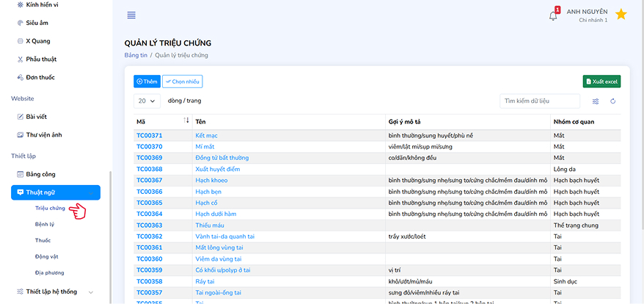Select Triệu chứng submenu item

pos(50,208)
